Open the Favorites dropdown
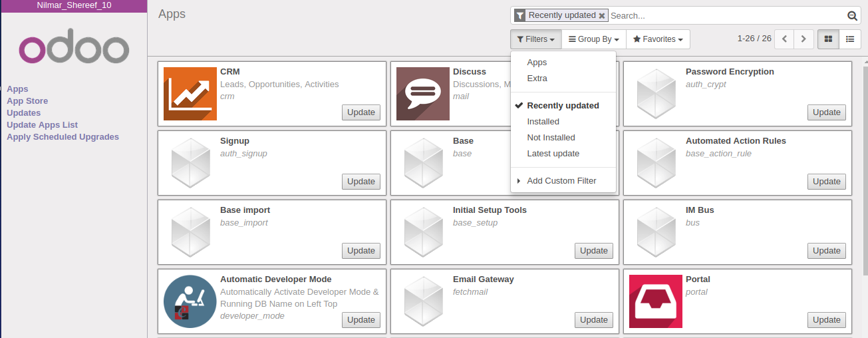Viewport: 868px width, 338px height. [x=657, y=39]
